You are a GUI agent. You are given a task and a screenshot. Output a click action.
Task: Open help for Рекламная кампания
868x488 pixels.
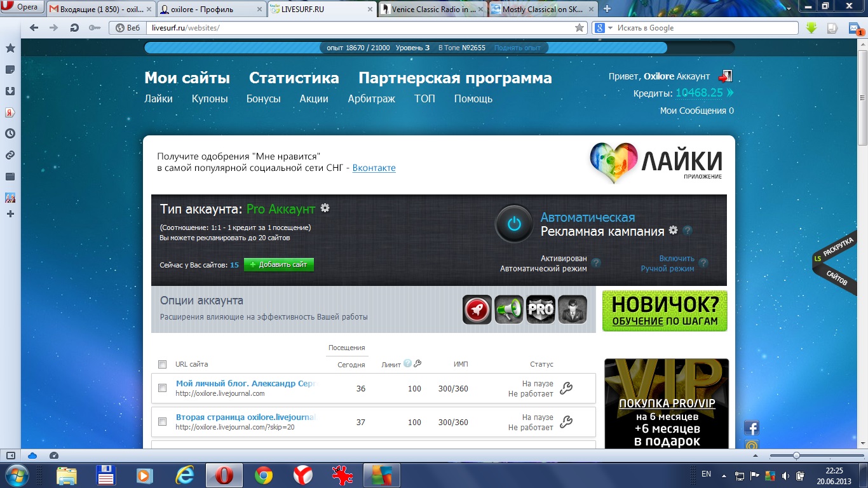click(688, 231)
